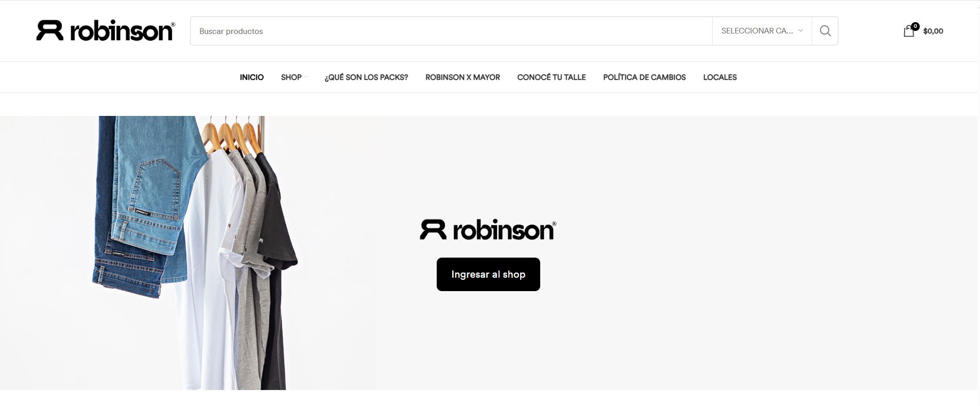Go to INICIO menu item
This screenshot has height=406, width=980.
(x=252, y=77)
